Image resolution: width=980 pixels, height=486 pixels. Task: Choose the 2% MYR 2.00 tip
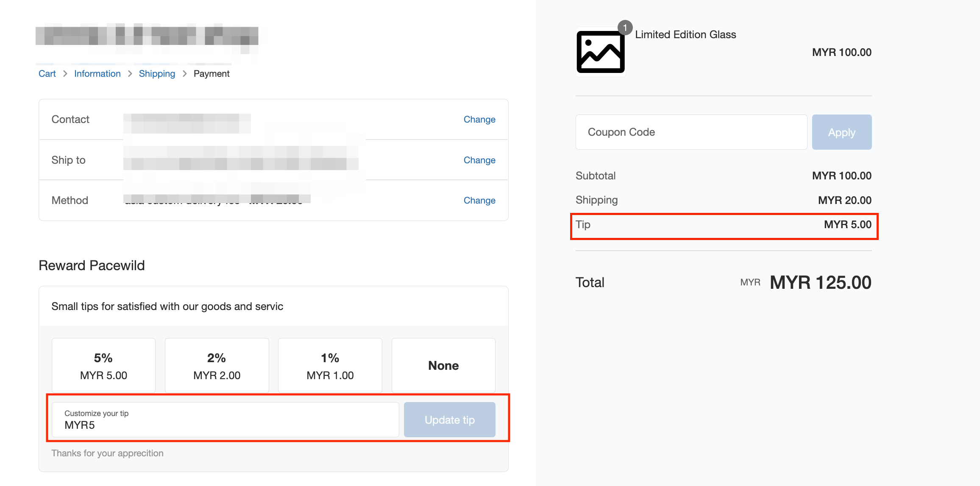(x=217, y=366)
